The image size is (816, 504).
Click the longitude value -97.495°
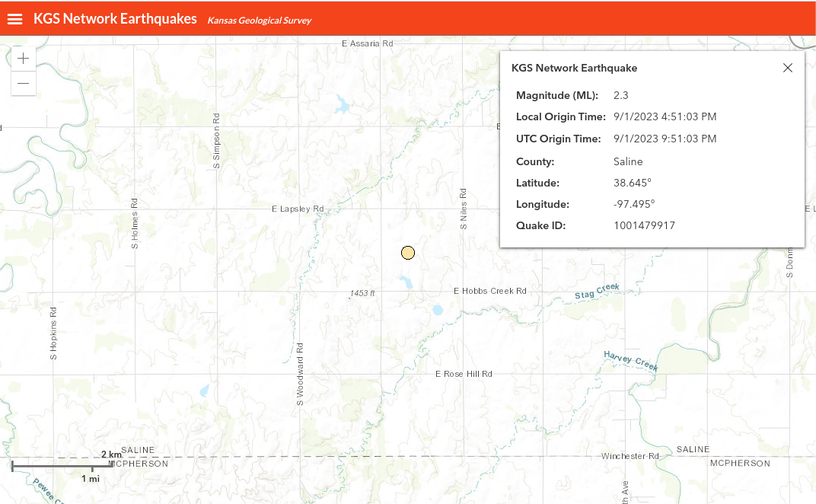pyautogui.click(x=633, y=204)
